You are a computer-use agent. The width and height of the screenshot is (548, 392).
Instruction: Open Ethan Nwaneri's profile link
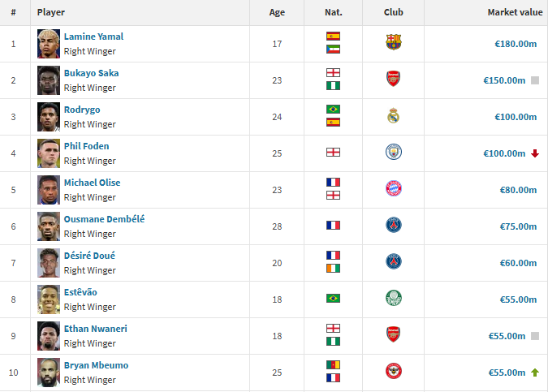tap(96, 329)
